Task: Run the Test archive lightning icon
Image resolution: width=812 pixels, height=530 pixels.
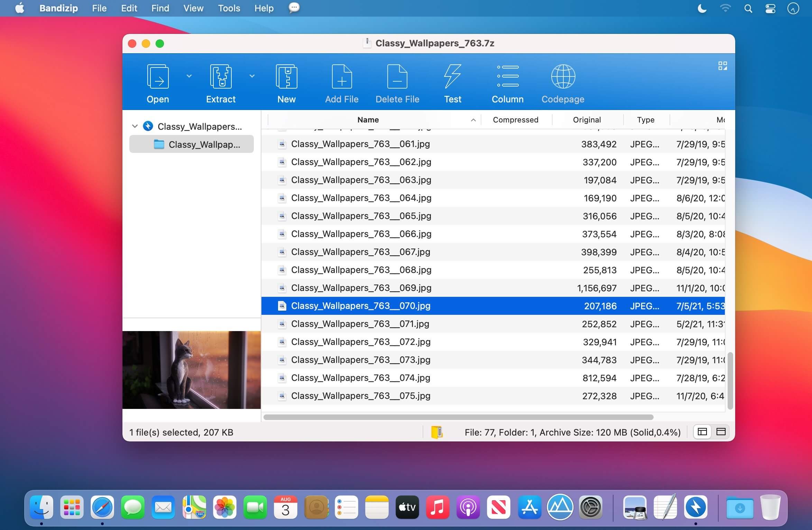Action: click(x=452, y=77)
